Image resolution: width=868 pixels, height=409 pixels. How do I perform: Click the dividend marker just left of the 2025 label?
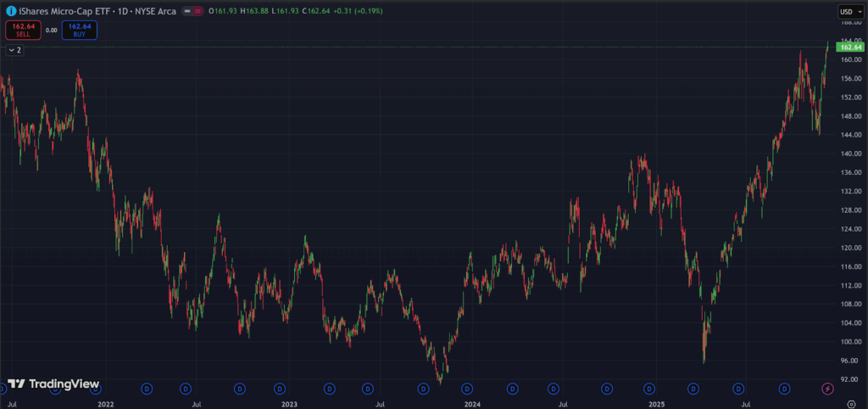tap(650, 389)
